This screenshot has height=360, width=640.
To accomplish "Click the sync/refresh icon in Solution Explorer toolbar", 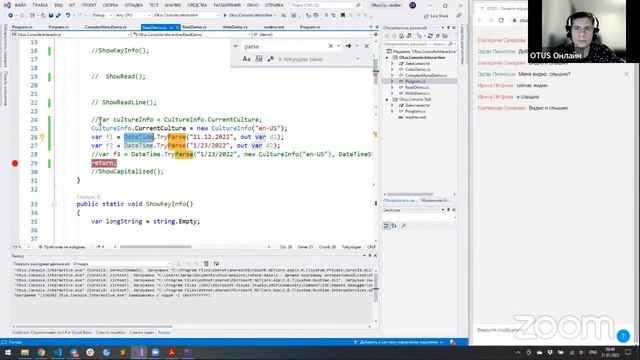I will pyautogui.click(x=430, y=36).
